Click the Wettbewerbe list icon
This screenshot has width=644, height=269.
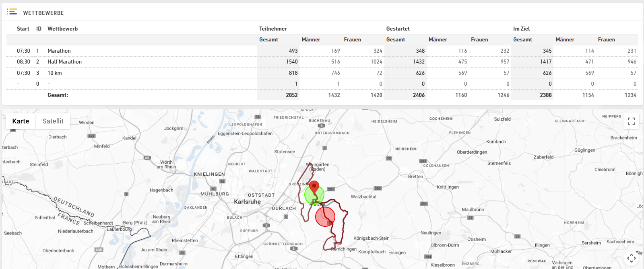pyautogui.click(x=12, y=12)
